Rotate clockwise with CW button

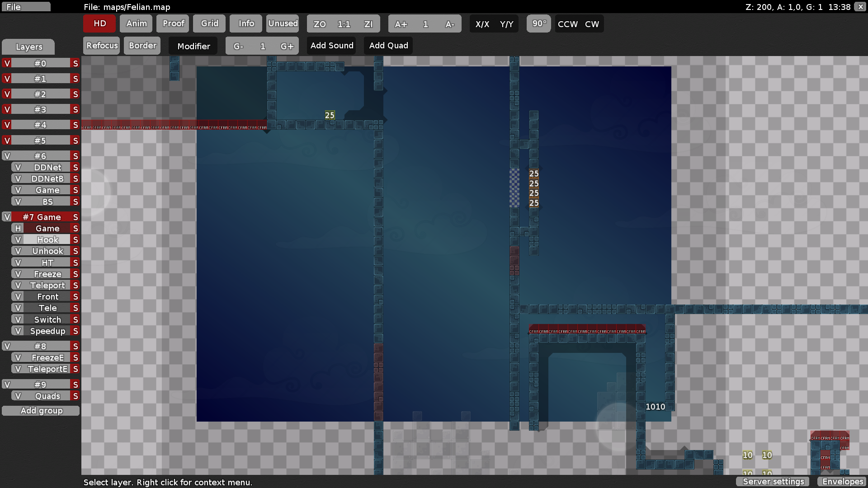592,24
